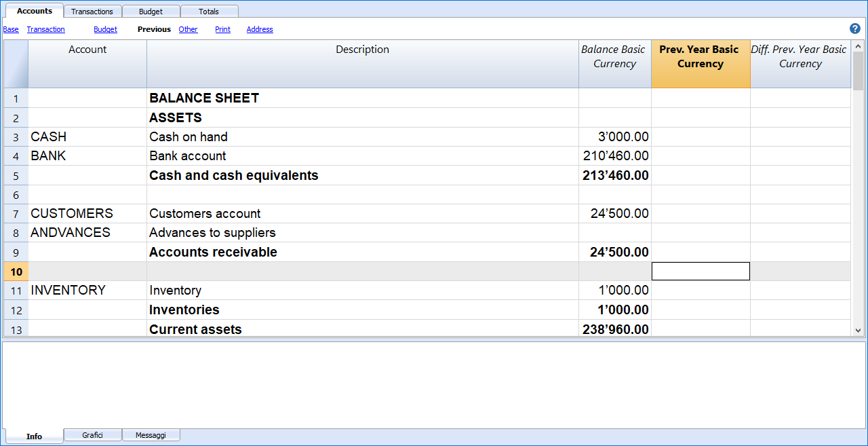Click the BALANCE SHEET description cell
868x446 pixels.
click(x=363, y=98)
